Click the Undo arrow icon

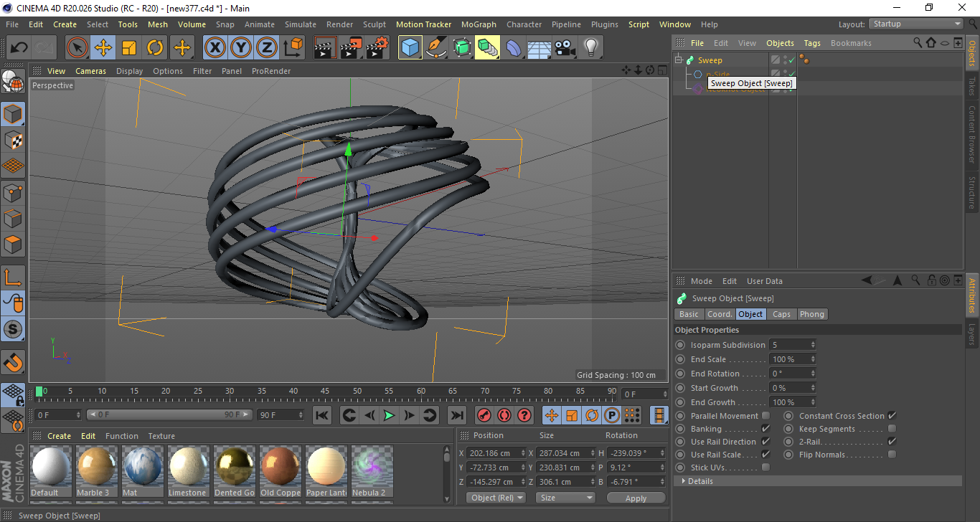(19, 48)
